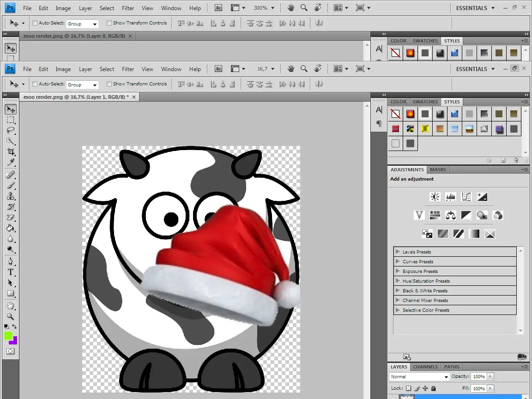Add a Gradient Map adjustment
532x399 pixels.
click(x=474, y=233)
